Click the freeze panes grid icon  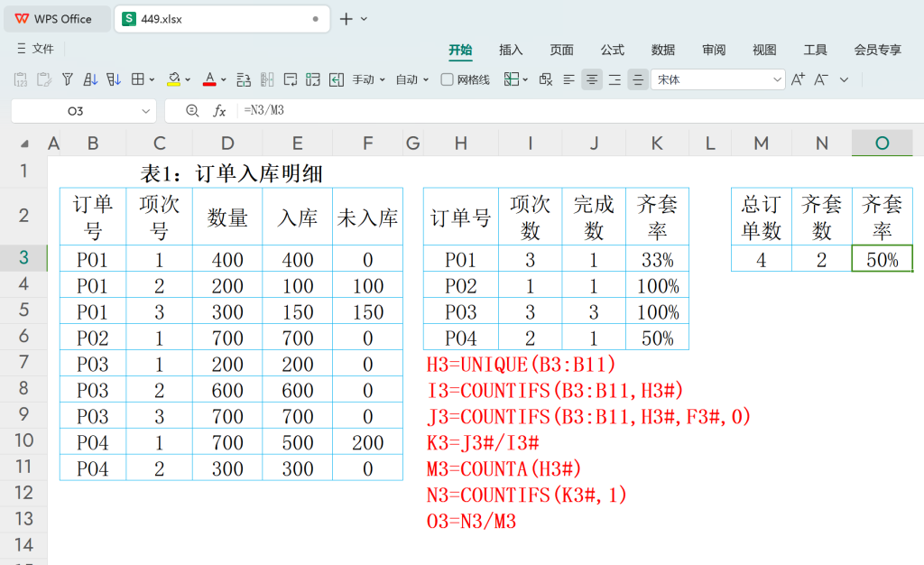[x=511, y=79]
